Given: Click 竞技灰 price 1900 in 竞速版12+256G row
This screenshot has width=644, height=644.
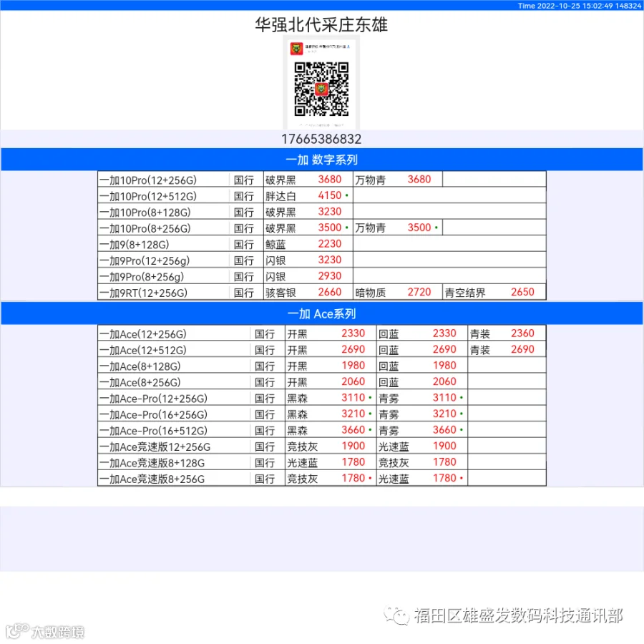Looking at the screenshot, I should tap(353, 446).
